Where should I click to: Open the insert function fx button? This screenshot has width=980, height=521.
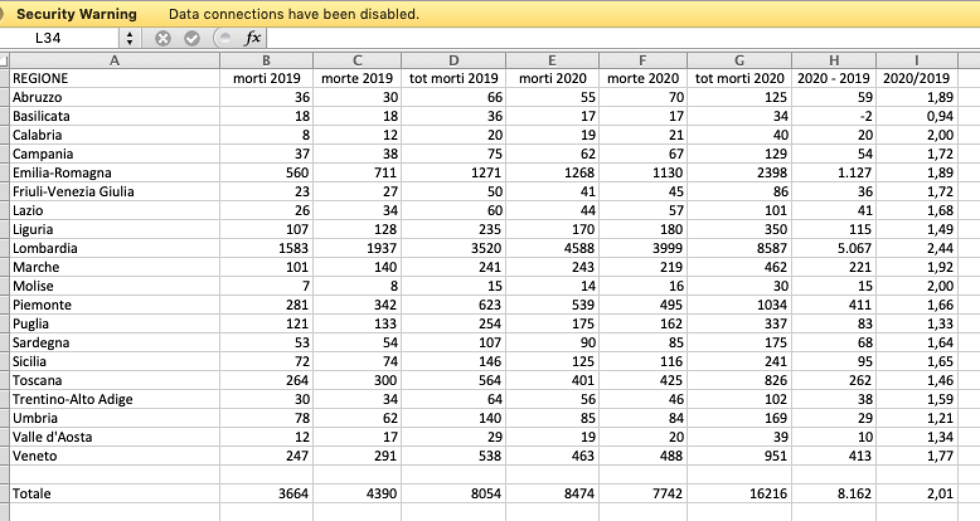(253, 38)
